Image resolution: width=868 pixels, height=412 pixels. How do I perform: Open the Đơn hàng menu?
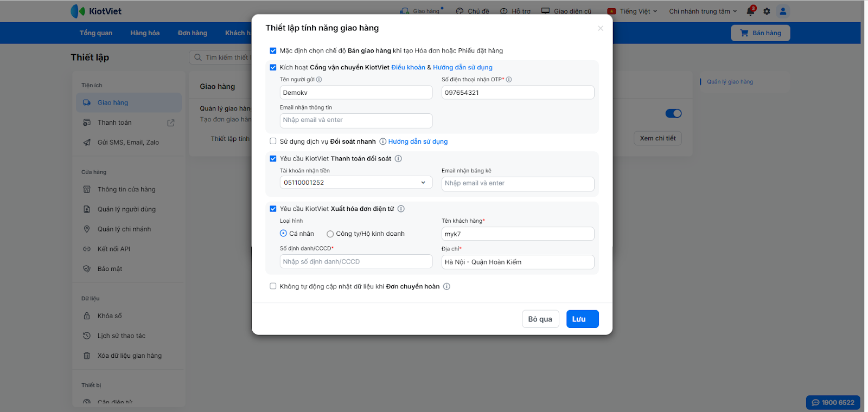pos(193,33)
